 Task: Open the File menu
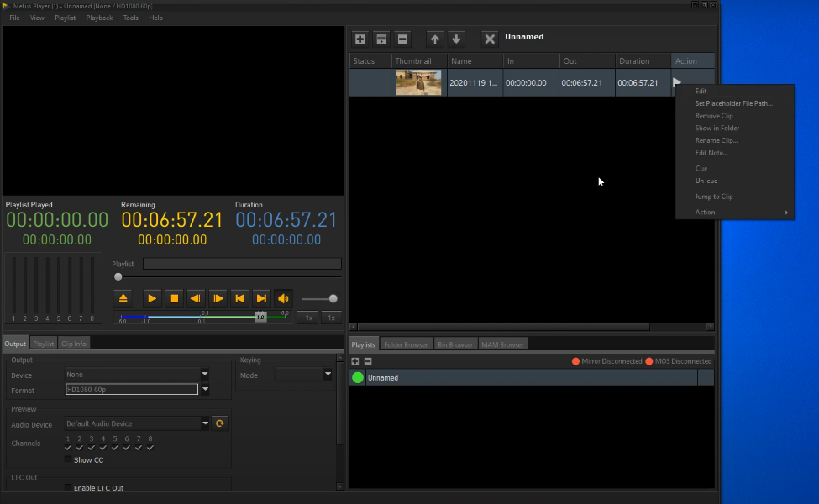(14, 18)
